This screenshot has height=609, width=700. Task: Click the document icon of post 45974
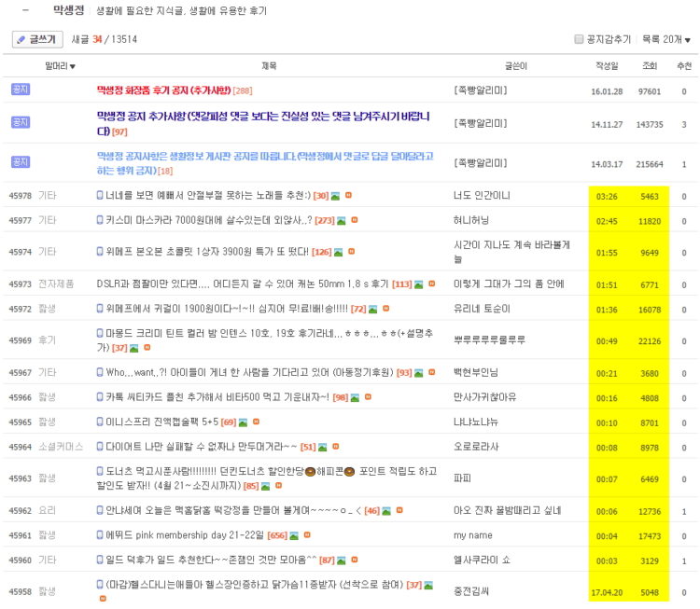[x=100, y=251]
